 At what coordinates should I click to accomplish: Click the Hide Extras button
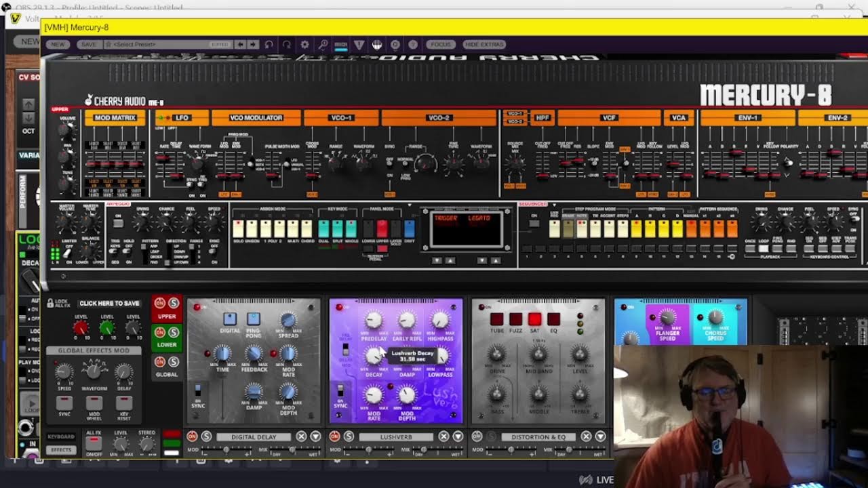(484, 45)
